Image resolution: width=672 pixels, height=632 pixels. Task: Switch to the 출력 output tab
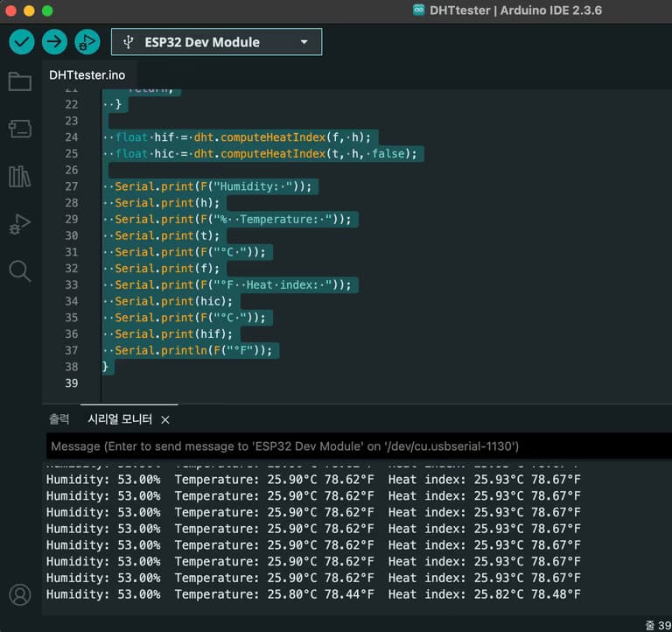click(x=59, y=419)
